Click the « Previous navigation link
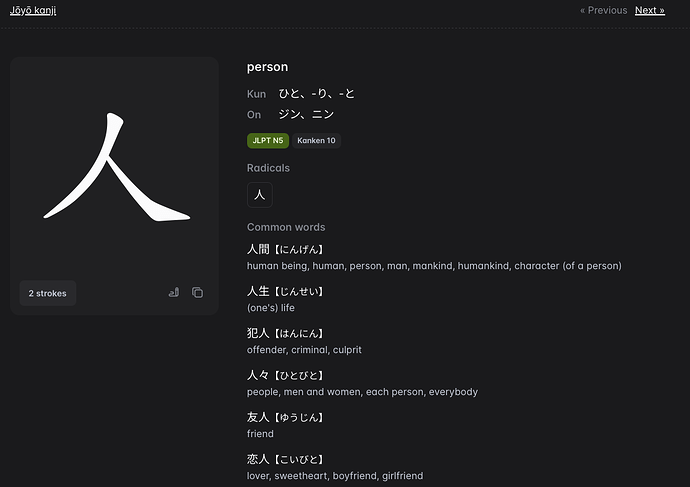Screen dimensions: 690x487 pyautogui.click(x=603, y=10)
